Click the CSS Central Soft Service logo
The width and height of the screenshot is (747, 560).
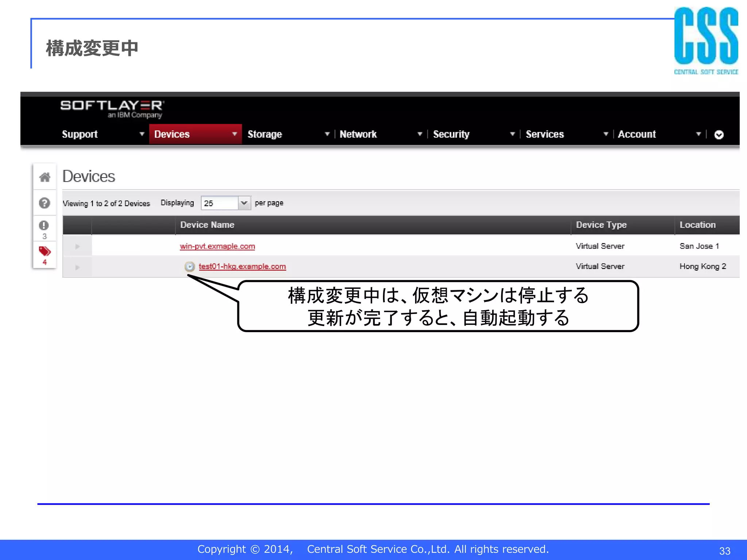(706, 41)
